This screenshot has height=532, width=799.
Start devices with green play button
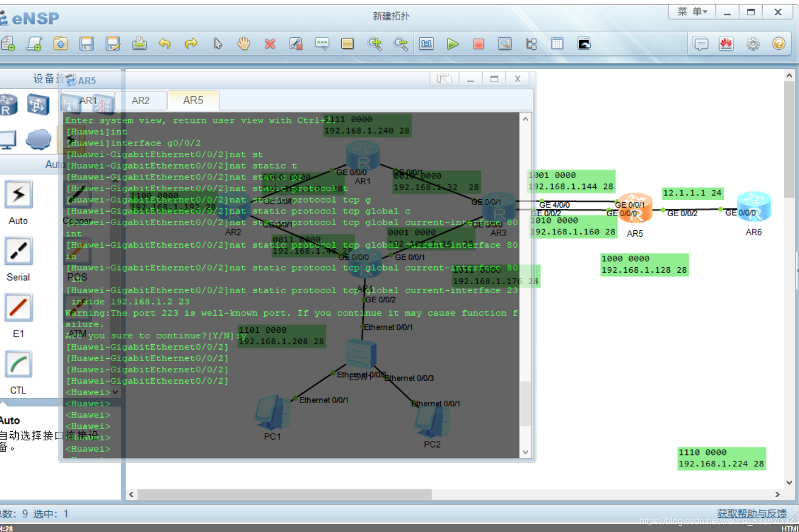click(453, 44)
